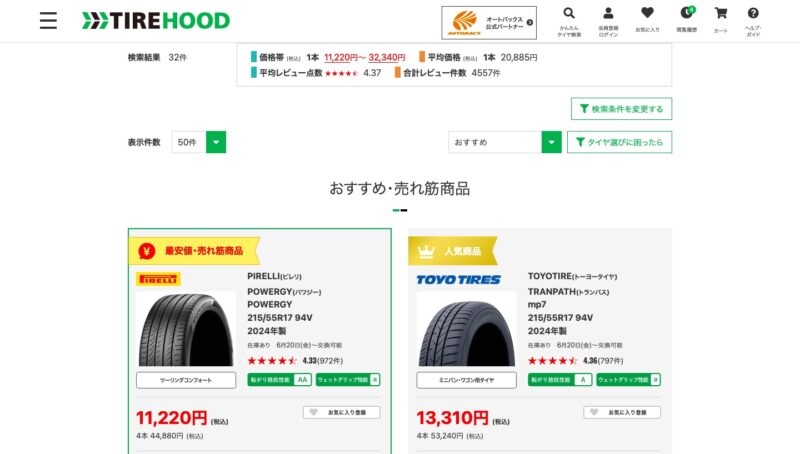Click the Autobacs official partner banner
This screenshot has width=800, height=454.
[x=489, y=22]
